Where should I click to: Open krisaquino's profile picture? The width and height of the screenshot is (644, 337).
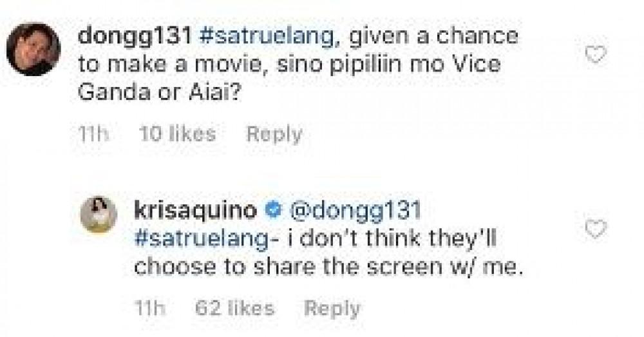(100, 218)
